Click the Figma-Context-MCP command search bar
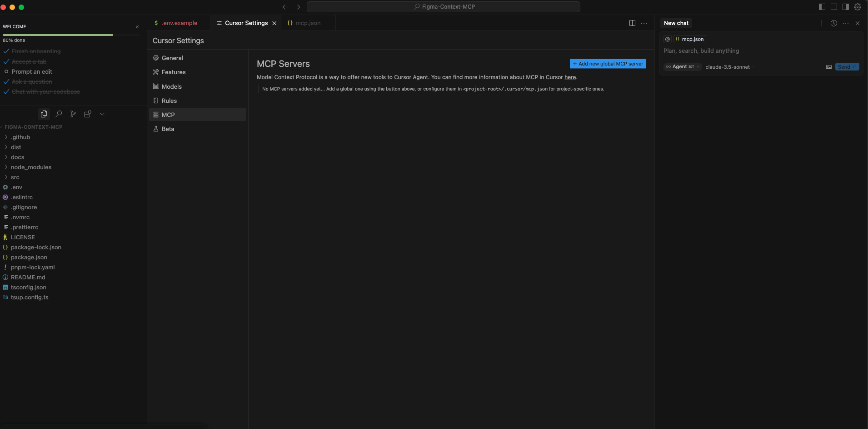 pyautogui.click(x=444, y=7)
